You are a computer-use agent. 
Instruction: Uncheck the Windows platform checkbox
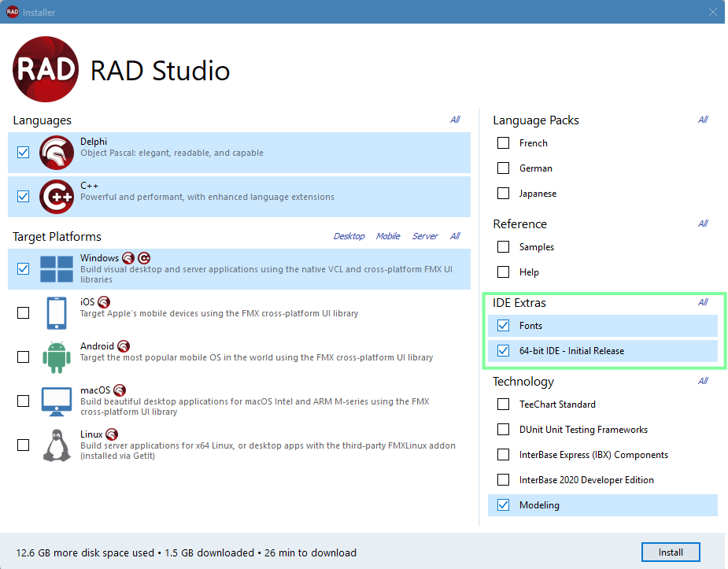coord(23,268)
